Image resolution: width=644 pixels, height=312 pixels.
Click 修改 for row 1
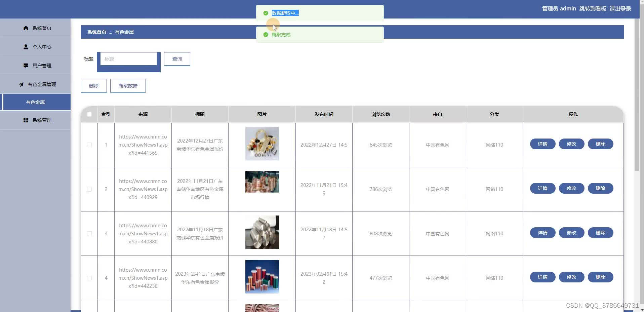pos(571,144)
